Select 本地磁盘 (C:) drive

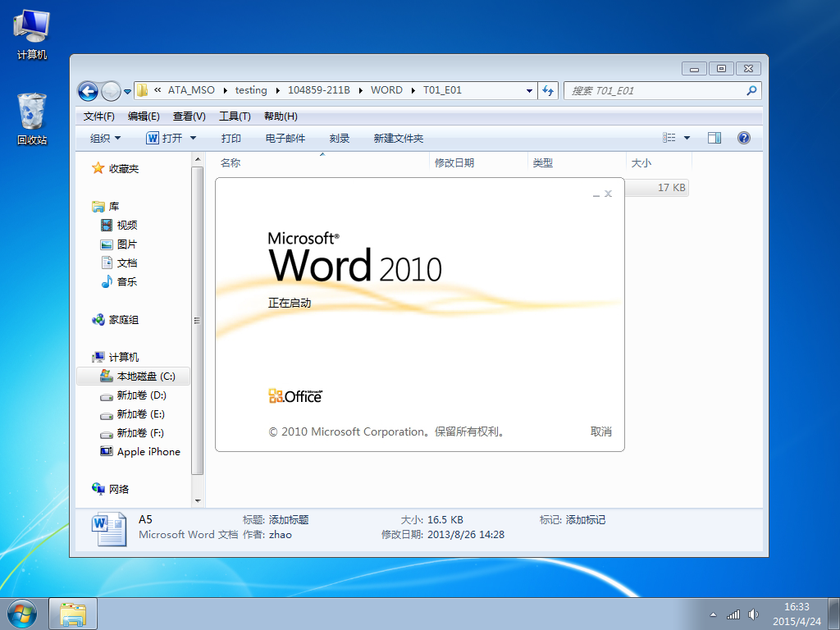[x=134, y=376]
